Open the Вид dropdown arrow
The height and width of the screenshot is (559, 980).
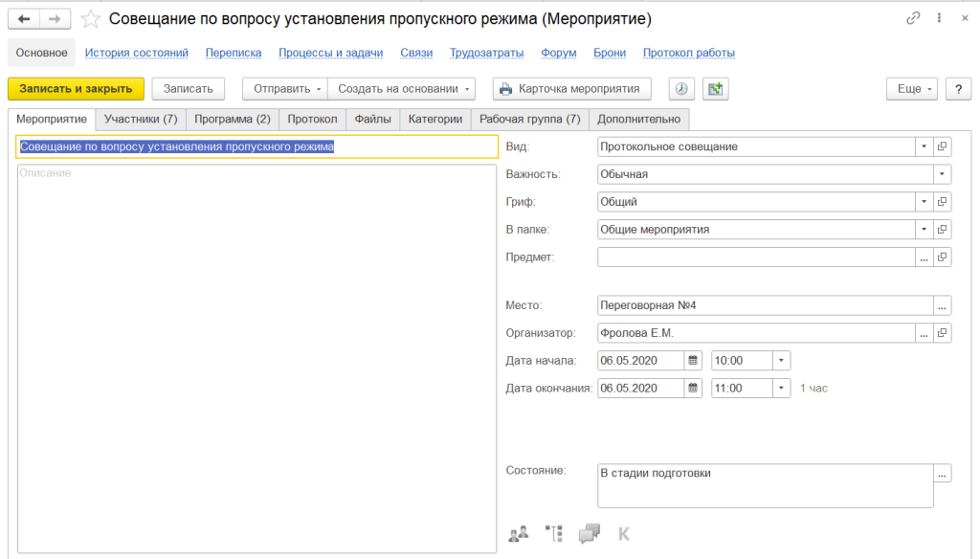[x=924, y=146]
